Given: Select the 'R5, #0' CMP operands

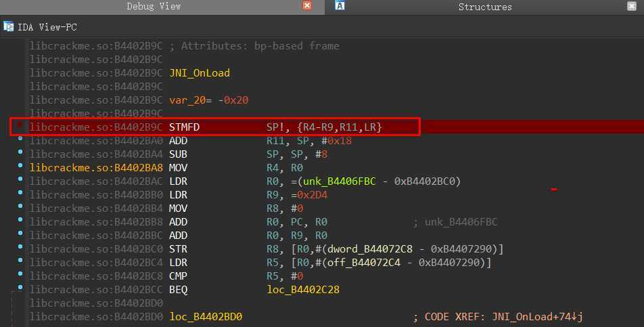Looking at the screenshot, I should tap(285, 276).
